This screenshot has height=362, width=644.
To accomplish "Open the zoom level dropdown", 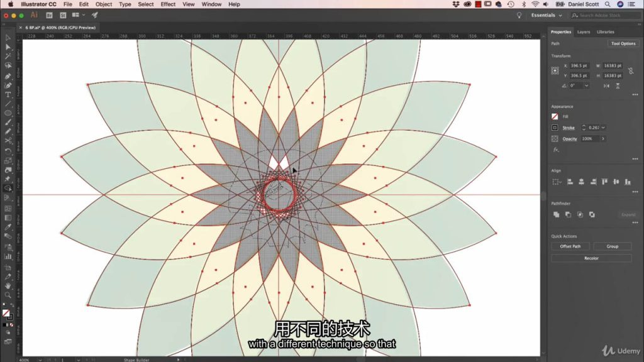I will coord(40,360).
